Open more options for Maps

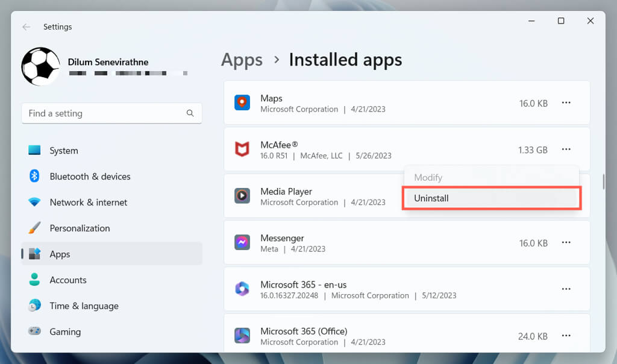point(566,102)
